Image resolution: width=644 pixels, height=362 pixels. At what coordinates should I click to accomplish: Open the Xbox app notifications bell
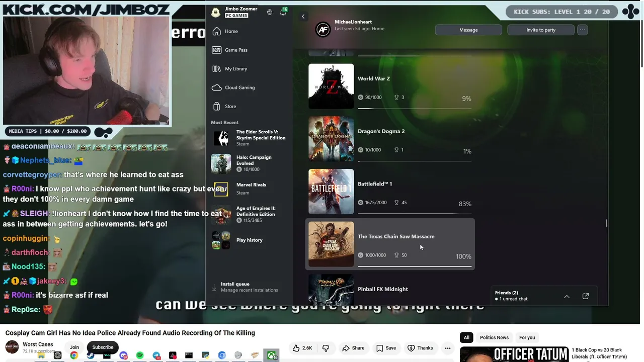pyautogui.click(x=283, y=12)
